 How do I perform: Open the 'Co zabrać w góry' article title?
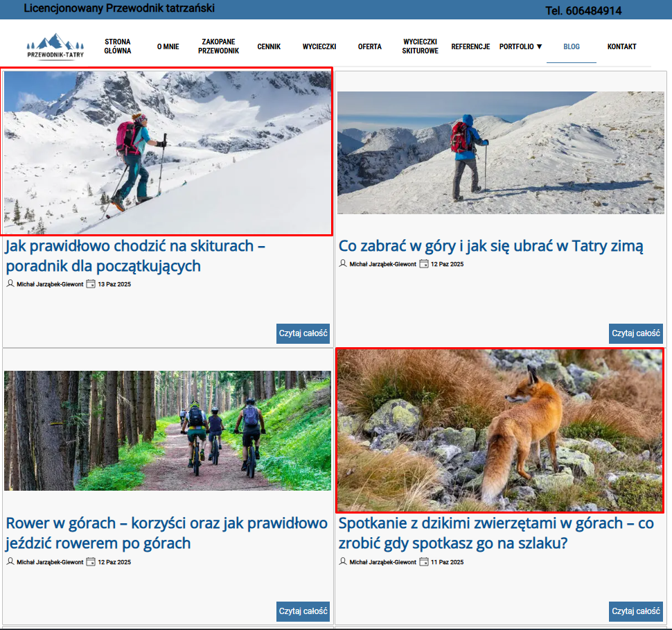(x=490, y=246)
